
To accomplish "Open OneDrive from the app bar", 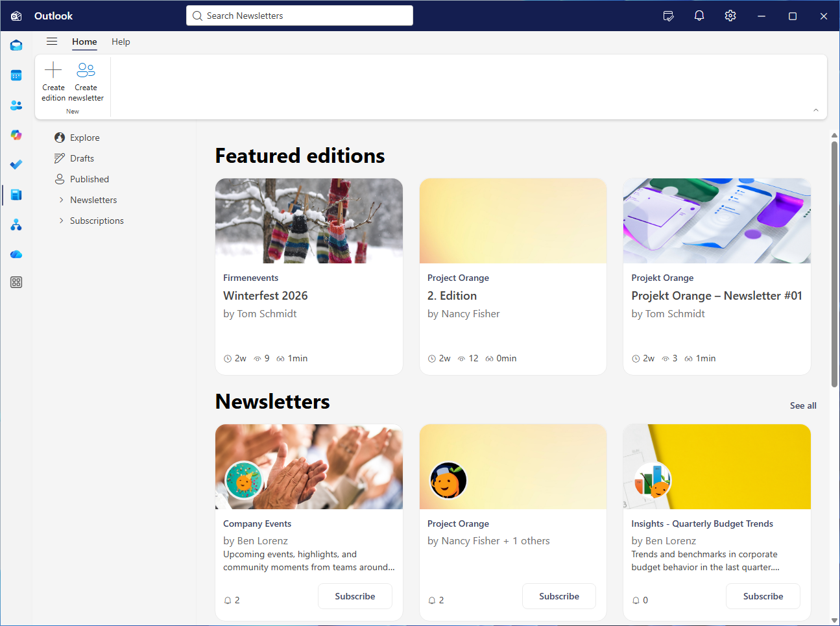I will pos(16,254).
